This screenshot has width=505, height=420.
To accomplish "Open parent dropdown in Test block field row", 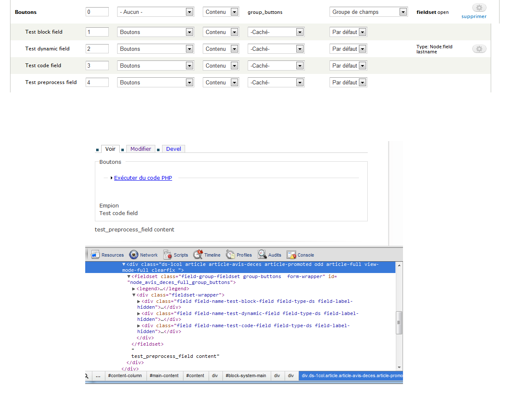I will [x=156, y=32].
